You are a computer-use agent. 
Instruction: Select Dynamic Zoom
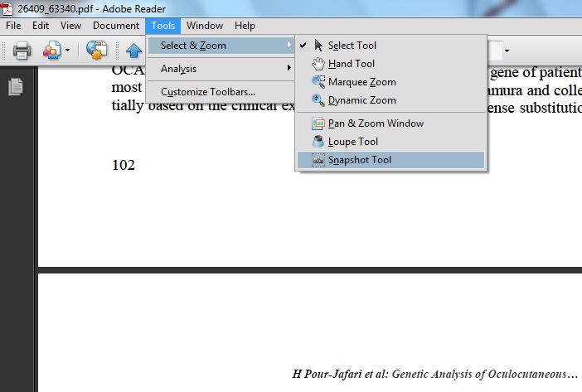[x=361, y=100]
